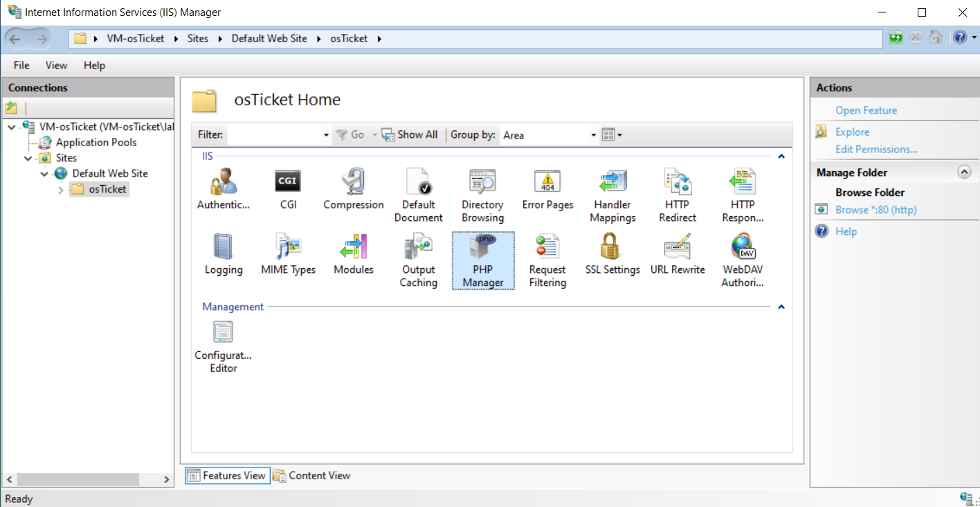Open the View menu

click(x=57, y=65)
